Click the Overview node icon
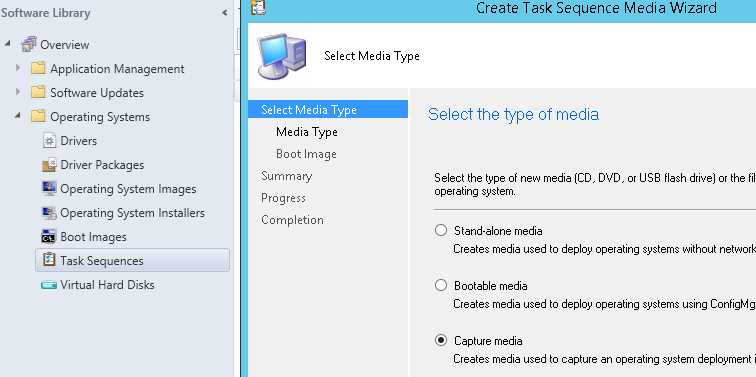The width and height of the screenshot is (756, 377). tap(29, 44)
